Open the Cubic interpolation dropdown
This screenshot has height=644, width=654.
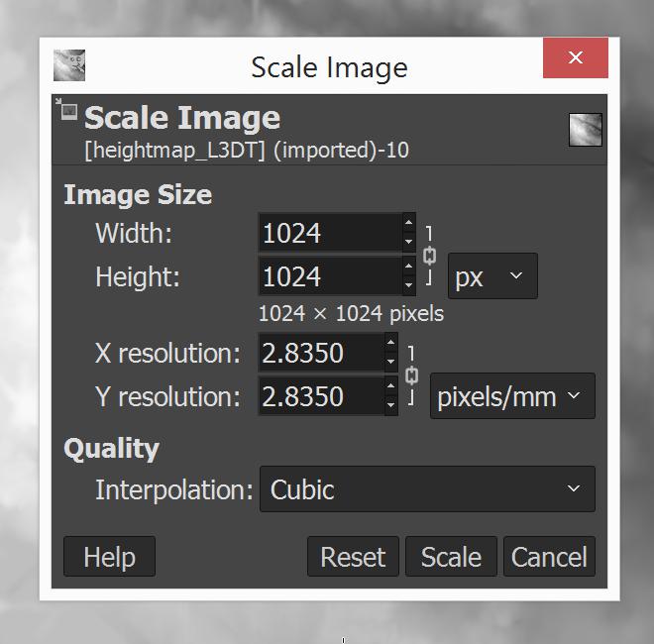(427, 488)
